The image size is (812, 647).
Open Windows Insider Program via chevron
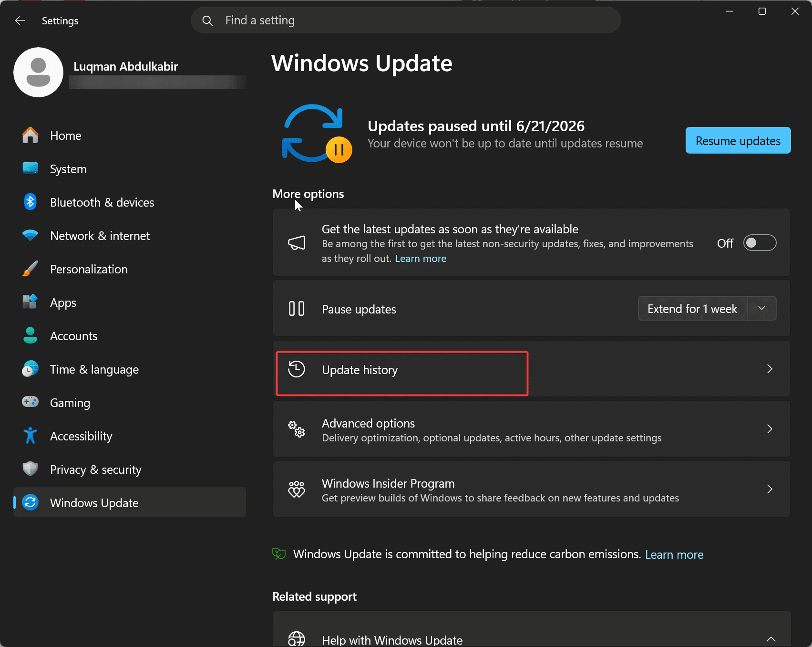pyautogui.click(x=770, y=489)
